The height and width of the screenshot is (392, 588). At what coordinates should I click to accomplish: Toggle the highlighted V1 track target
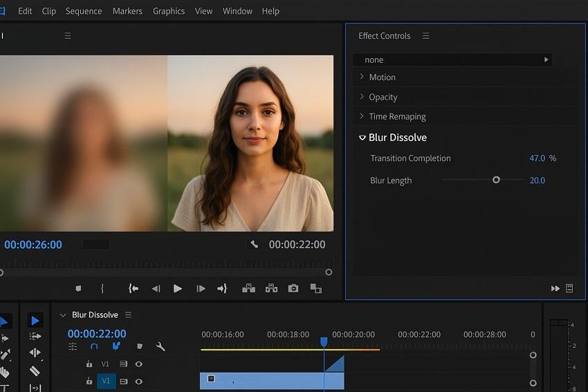106,381
